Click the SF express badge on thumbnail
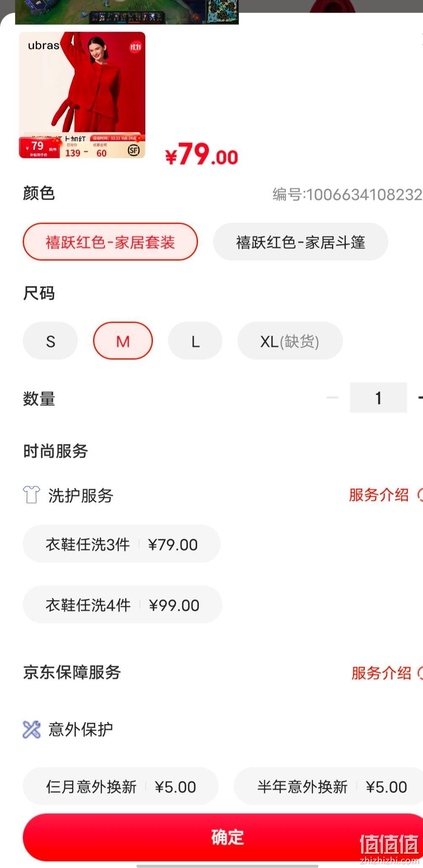Image resolution: width=423 pixels, height=868 pixels. 134,150
